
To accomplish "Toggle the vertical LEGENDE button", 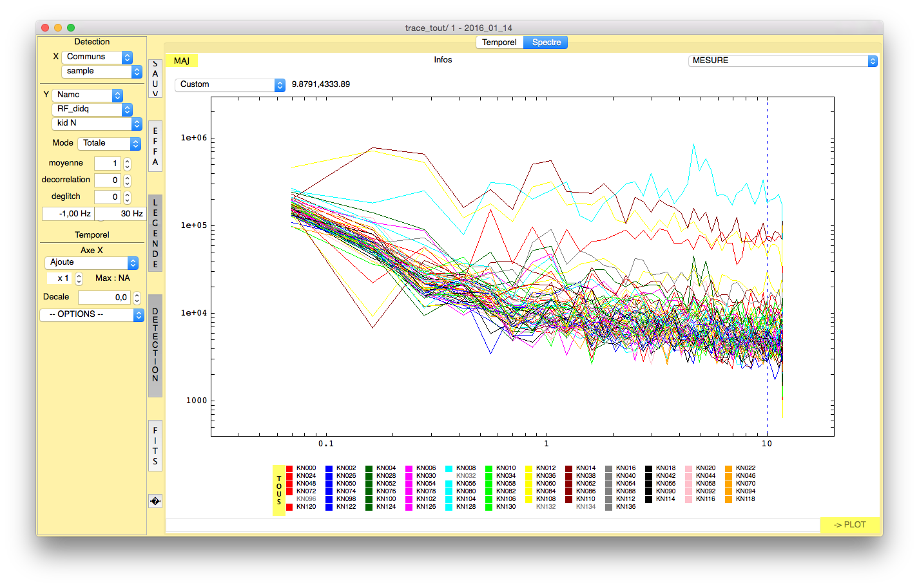I will [x=155, y=233].
